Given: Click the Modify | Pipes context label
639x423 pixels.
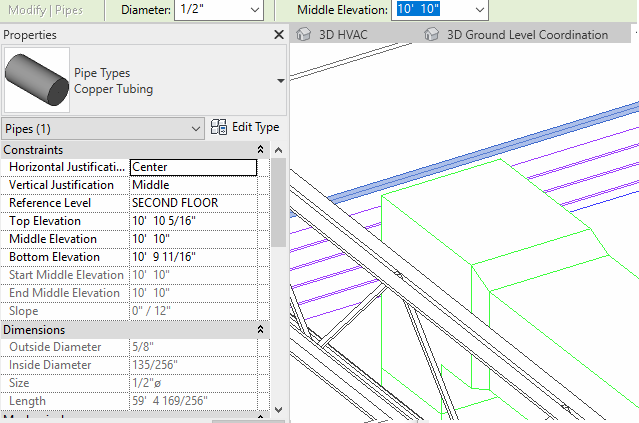Looking at the screenshot, I should (45, 10).
